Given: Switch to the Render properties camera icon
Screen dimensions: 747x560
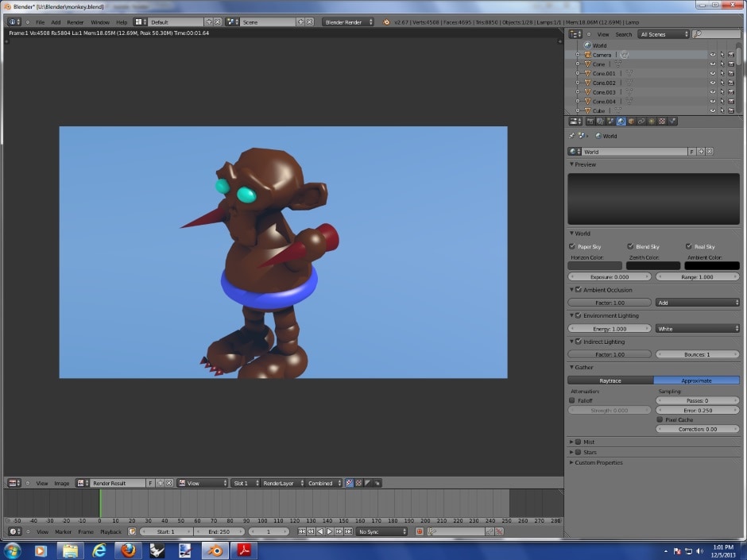Looking at the screenshot, I should pyautogui.click(x=590, y=122).
